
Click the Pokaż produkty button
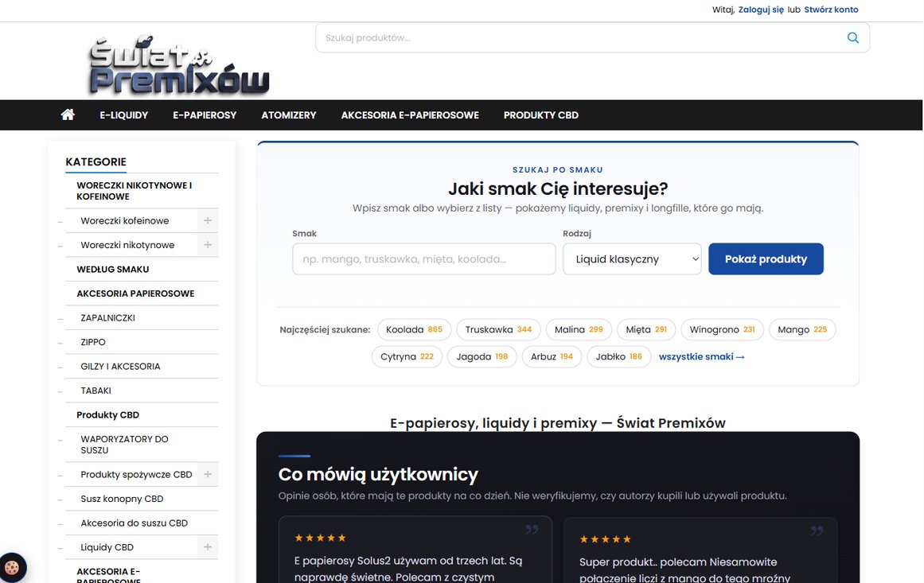point(766,259)
